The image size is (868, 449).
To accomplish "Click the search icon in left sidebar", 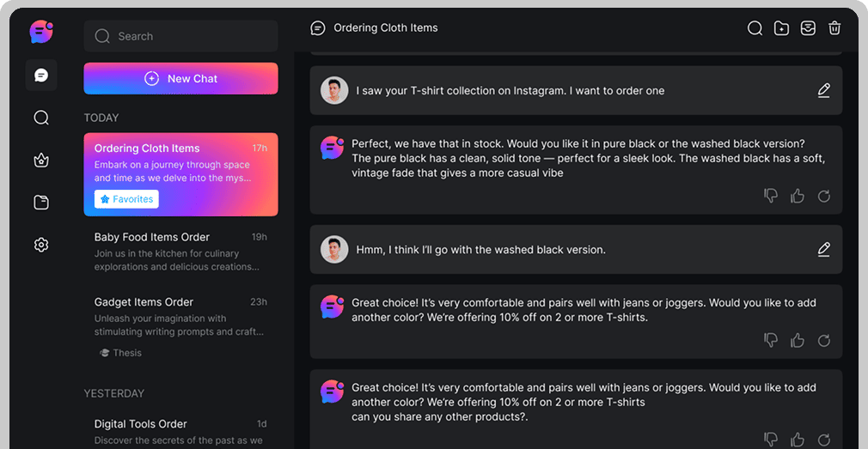I will click(x=41, y=118).
